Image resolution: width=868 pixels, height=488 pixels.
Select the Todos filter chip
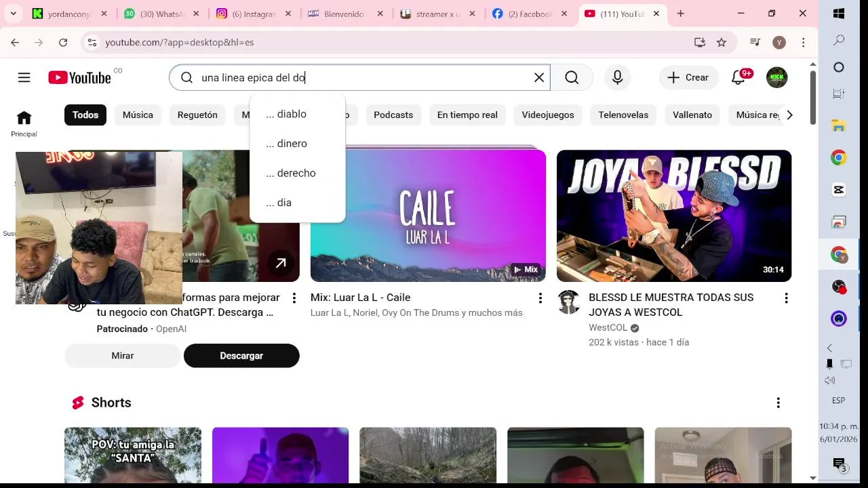coord(85,115)
